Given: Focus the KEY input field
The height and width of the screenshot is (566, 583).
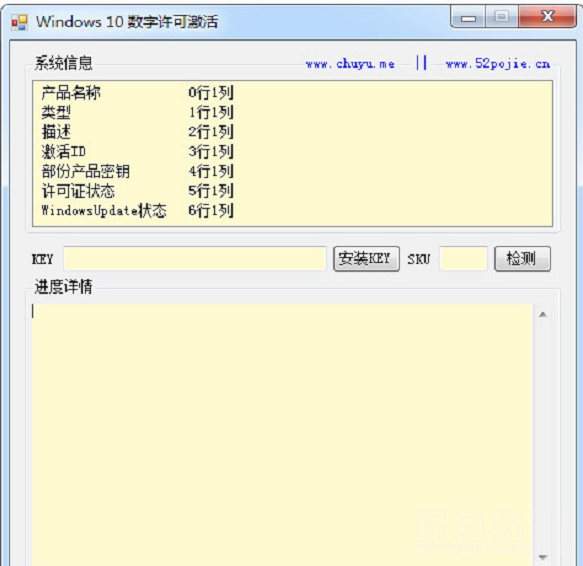Looking at the screenshot, I should pyautogui.click(x=195, y=258).
